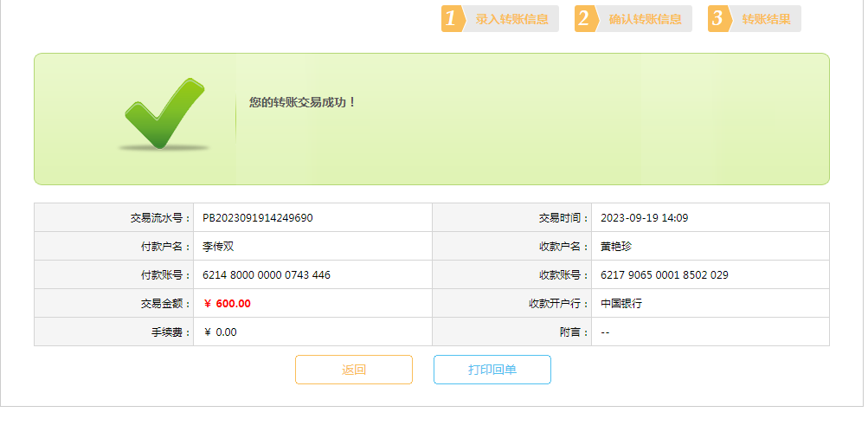Screen dimensions: 868x438
Task: Click payer account number ending in 446
Action: (x=267, y=275)
